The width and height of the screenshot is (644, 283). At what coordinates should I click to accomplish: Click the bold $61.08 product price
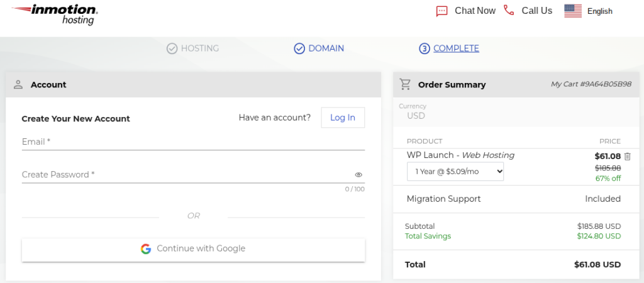pos(608,156)
